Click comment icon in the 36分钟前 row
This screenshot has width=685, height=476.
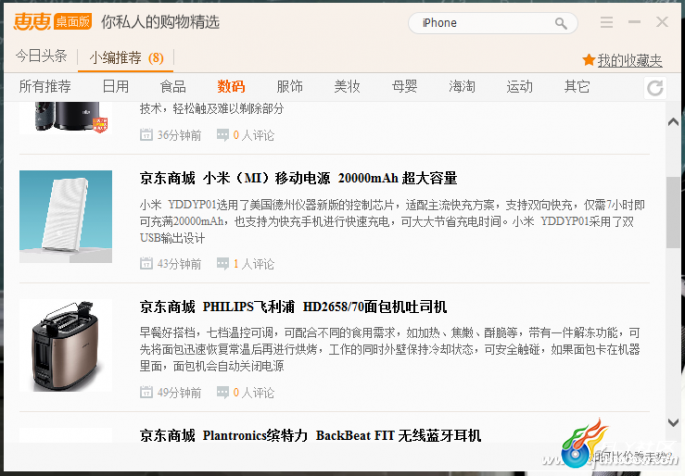(223, 135)
